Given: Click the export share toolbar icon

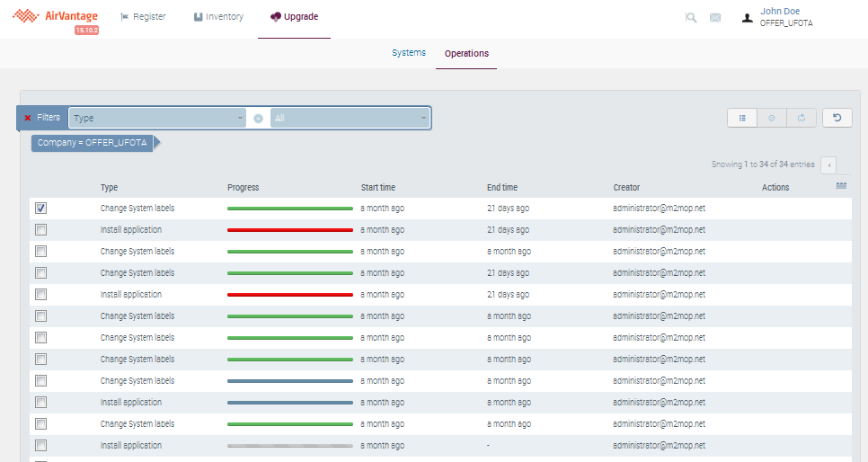Looking at the screenshot, I should 801,118.
